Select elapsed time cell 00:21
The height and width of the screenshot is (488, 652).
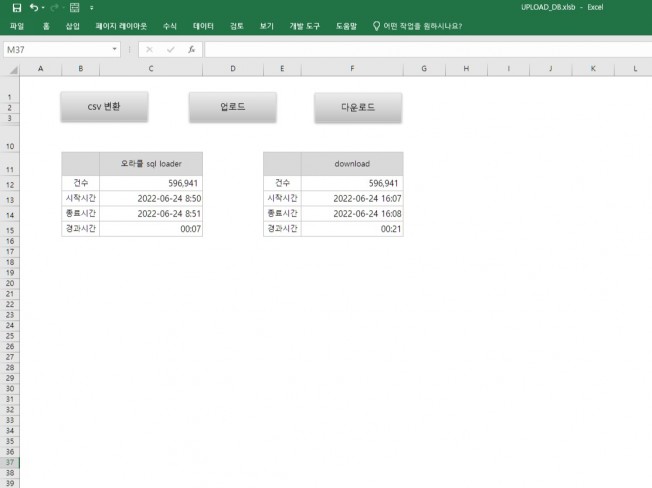pyautogui.click(x=352, y=229)
